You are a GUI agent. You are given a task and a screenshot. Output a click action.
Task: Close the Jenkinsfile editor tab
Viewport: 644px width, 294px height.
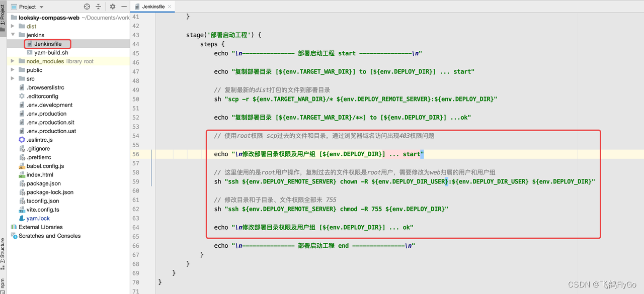point(170,7)
